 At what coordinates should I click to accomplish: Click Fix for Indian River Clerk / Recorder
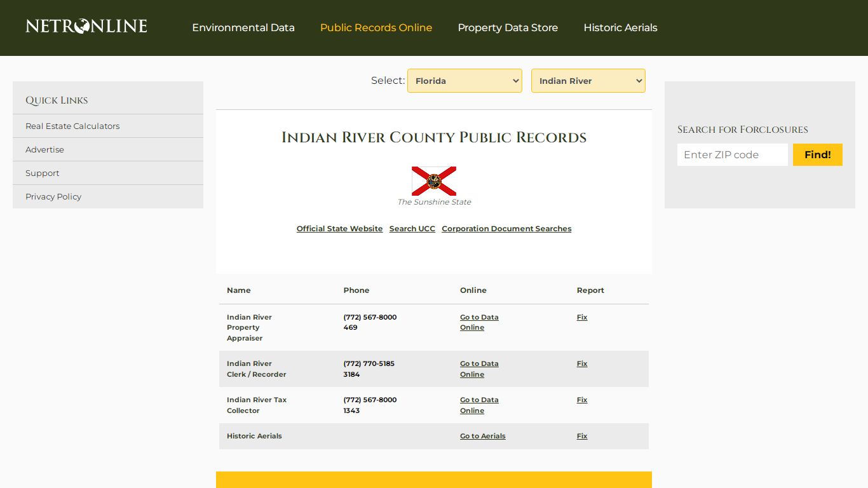(x=582, y=363)
